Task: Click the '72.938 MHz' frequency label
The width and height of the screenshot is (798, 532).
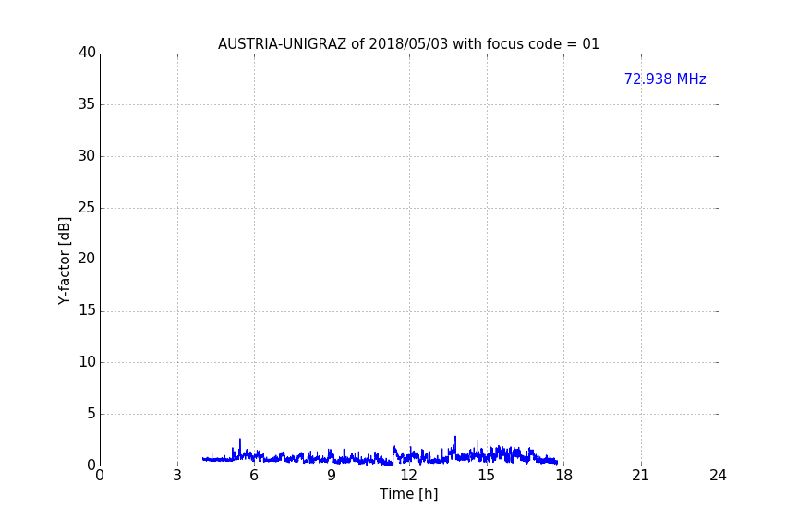Action: point(665,79)
